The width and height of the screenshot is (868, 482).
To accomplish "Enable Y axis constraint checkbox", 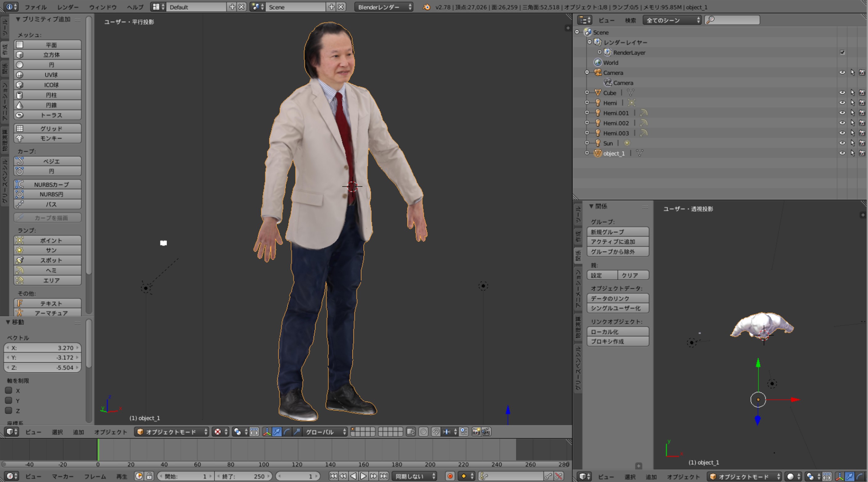I will coord(9,401).
